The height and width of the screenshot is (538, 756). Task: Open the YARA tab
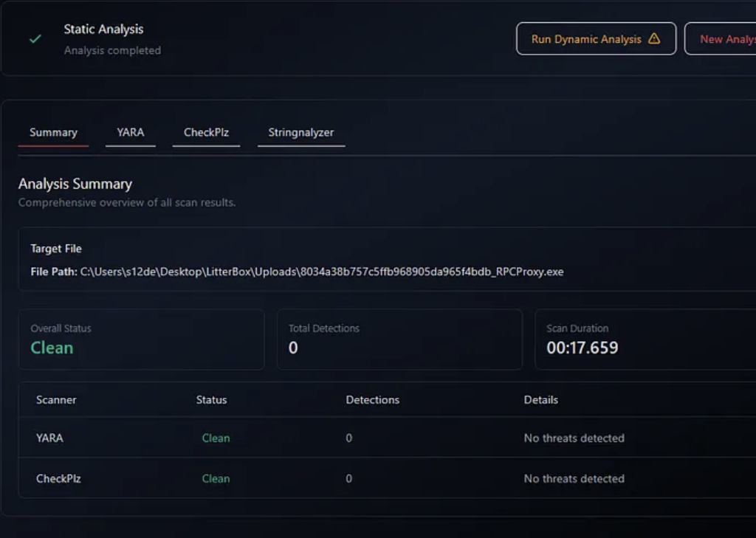pos(131,133)
